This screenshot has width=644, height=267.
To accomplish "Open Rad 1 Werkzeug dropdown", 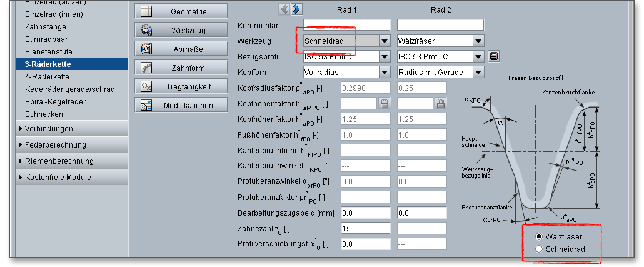I will [384, 41].
